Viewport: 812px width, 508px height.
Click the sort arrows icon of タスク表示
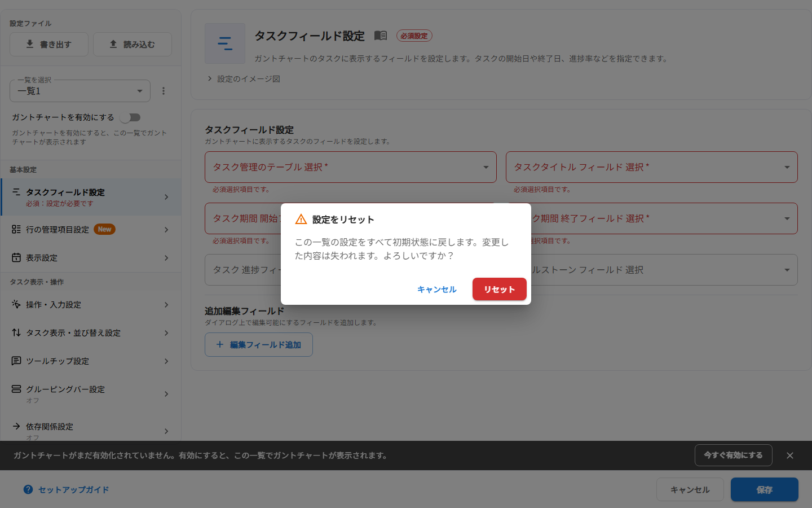(16, 332)
